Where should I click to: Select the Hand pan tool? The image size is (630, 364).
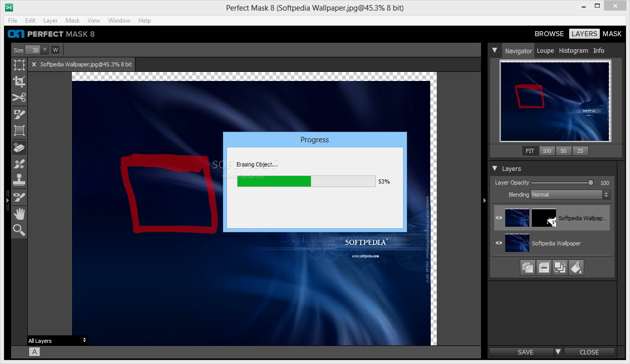click(x=19, y=214)
